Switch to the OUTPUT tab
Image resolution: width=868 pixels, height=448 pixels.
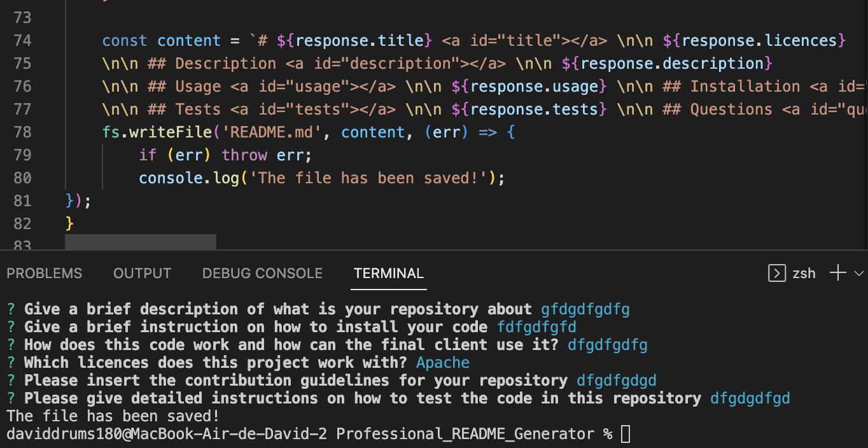click(142, 273)
